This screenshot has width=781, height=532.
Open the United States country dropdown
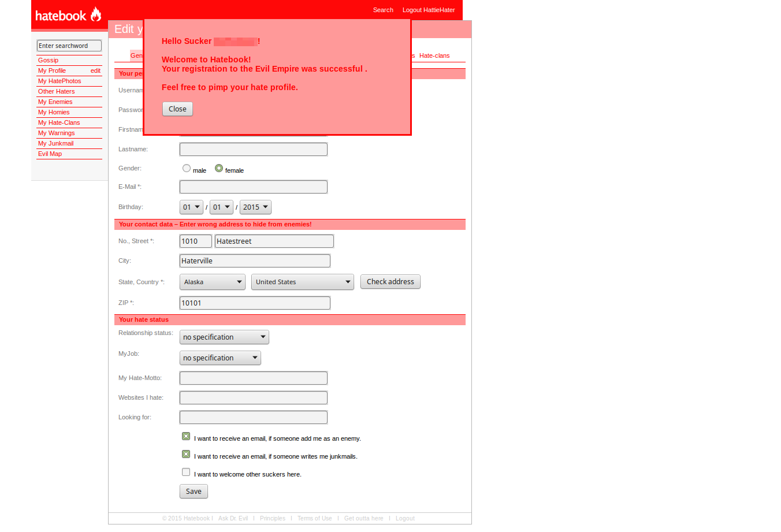pyautogui.click(x=303, y=282)
